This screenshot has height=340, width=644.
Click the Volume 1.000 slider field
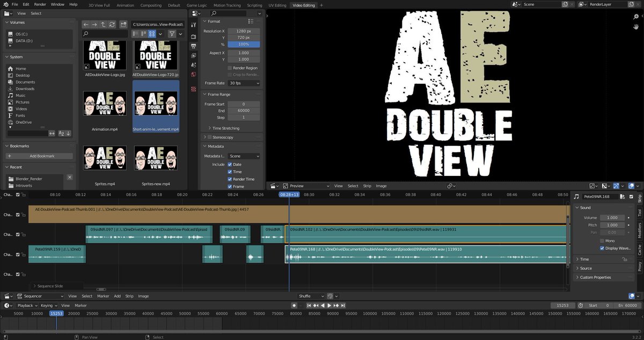[612, 218]
